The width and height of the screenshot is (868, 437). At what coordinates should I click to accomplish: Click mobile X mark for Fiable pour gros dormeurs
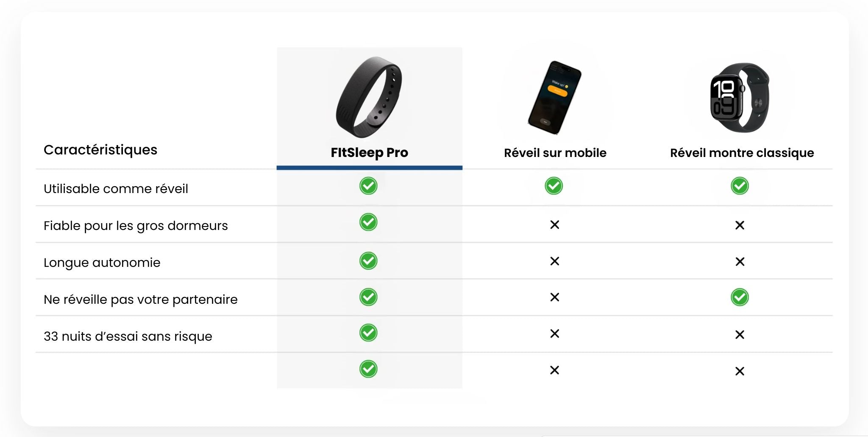pyautogui.click(x=554, y=225)
